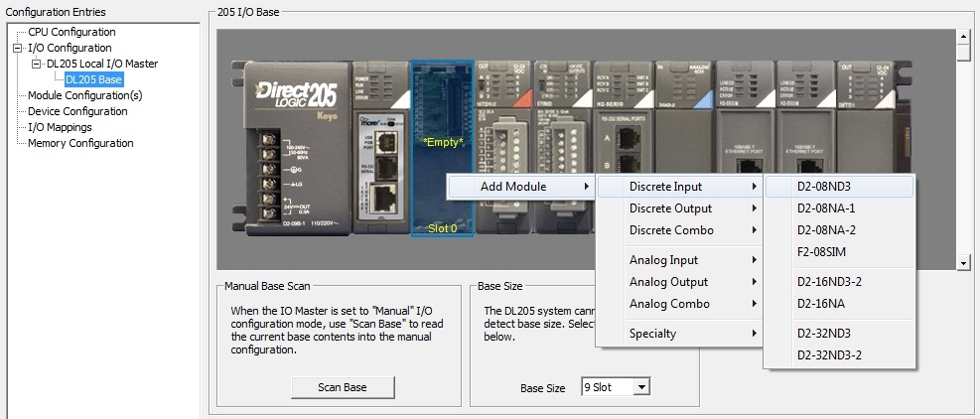Open I/O Mappings entry
The image size is (980, 419).
point(60,127)
